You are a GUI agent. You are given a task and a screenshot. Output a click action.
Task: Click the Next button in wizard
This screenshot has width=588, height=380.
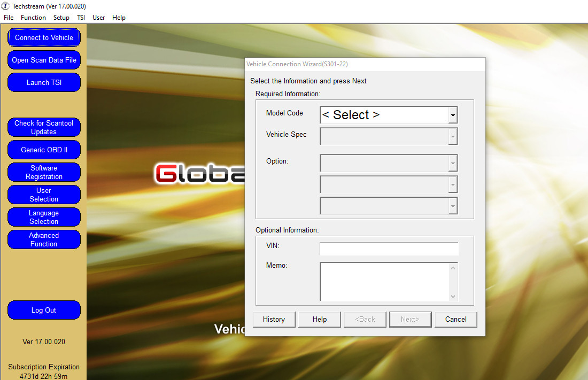pyautogui.click(x=410, y=319)
